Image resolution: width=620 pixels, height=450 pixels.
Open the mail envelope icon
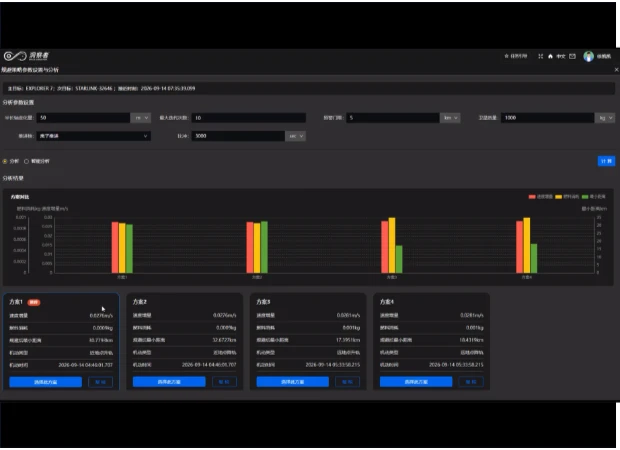pyautogui.click(x=572, y=56)
